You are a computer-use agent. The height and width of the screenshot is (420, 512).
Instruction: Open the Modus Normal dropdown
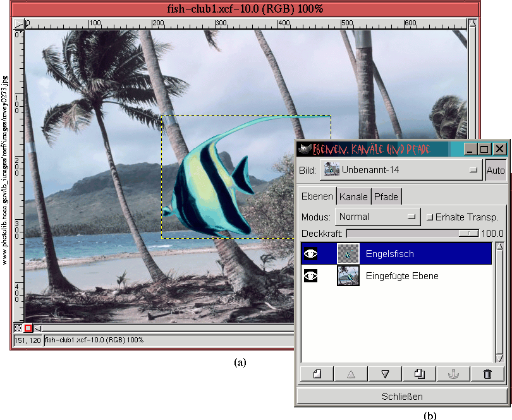pyautogui.click(x=377, y=217)
